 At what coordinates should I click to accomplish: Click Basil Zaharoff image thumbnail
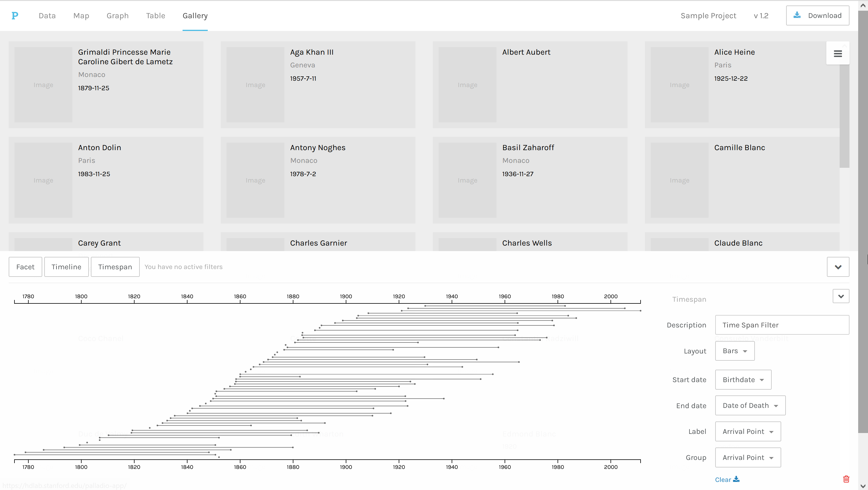point(467,180)
